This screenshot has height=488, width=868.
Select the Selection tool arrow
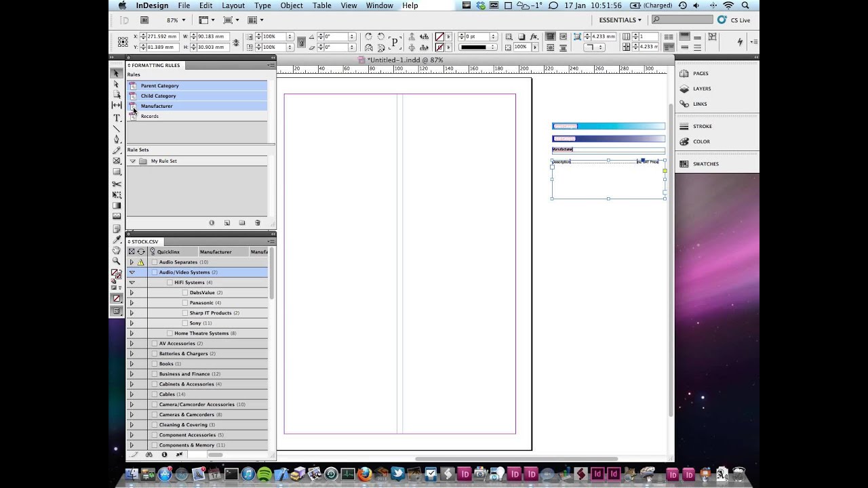click(116, 73)
